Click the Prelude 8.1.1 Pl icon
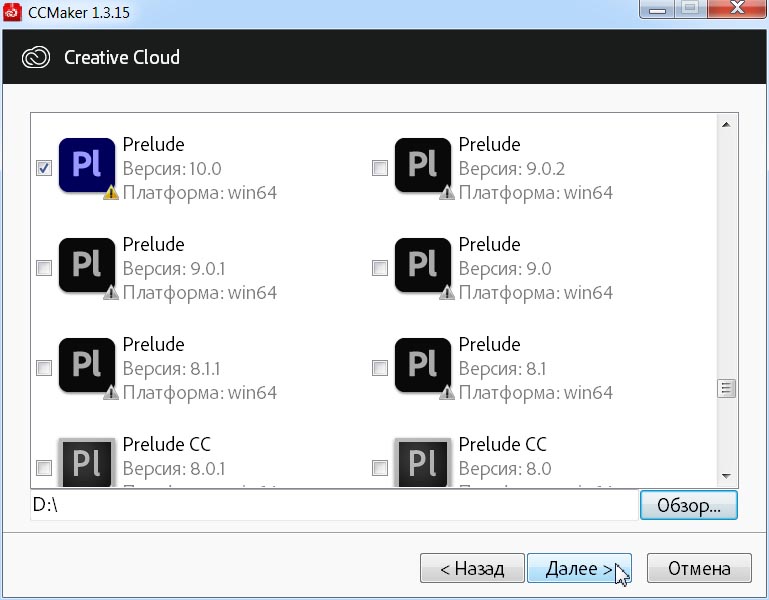 [x=87, y=365]
